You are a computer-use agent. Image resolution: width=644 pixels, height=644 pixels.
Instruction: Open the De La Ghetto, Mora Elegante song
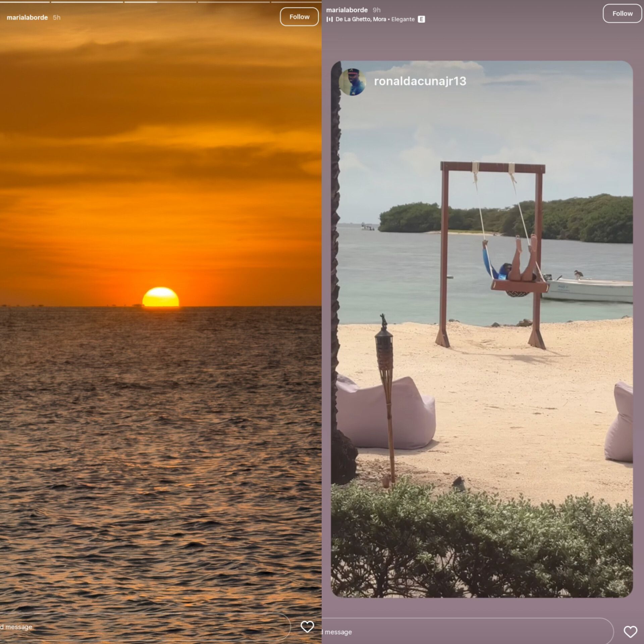[x=375, y=19]
